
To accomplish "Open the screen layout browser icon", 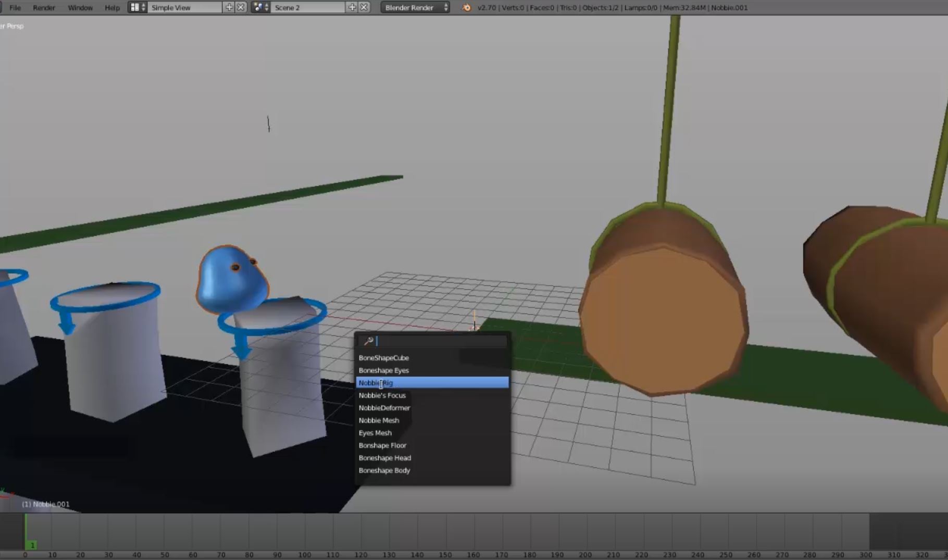I will click(137, 7).
